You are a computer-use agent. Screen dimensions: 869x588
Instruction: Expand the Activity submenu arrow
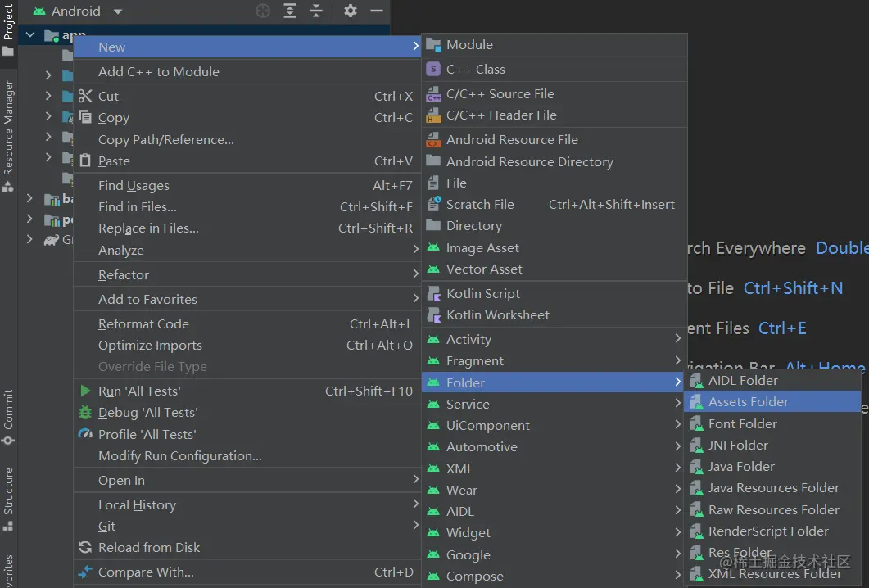point(678,338)
